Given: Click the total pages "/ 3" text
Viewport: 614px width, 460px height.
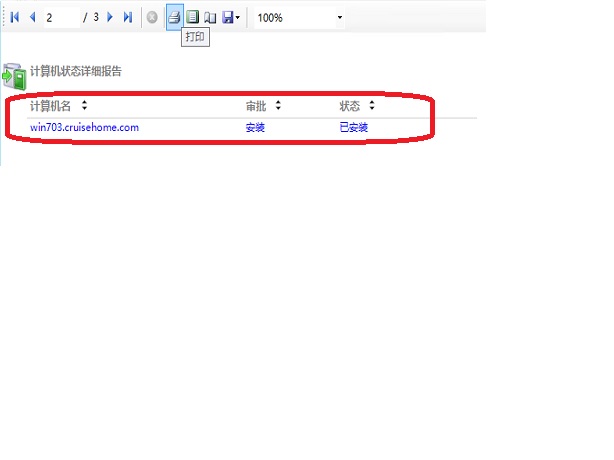Looking at the screenshot, I should pos(91,18).
